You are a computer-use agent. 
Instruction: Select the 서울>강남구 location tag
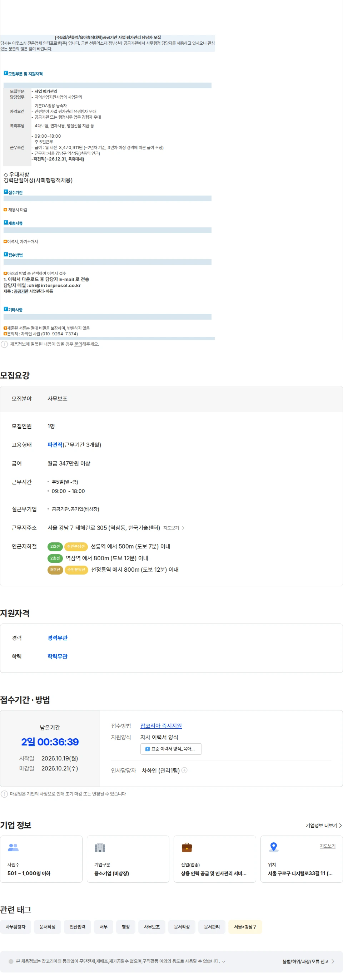245,927
